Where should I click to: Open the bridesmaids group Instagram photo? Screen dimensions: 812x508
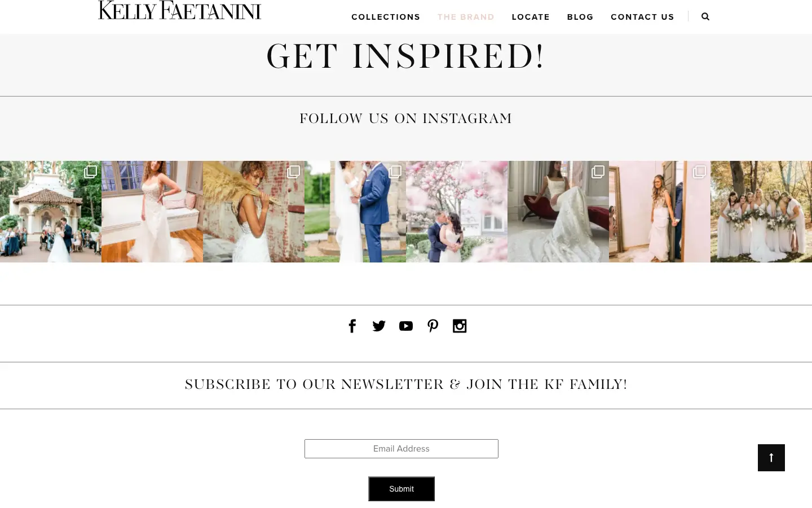[761, 212]
